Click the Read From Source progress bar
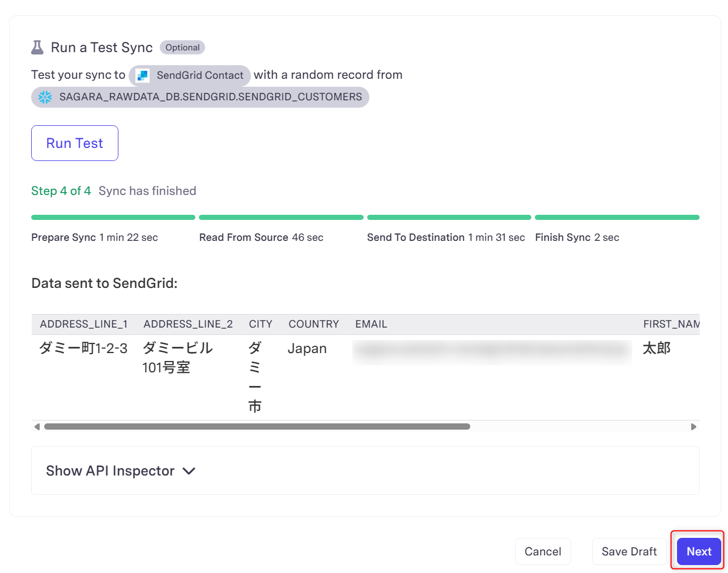The width and height of the screenshot is (728, 573). click(x=281, y=217)
